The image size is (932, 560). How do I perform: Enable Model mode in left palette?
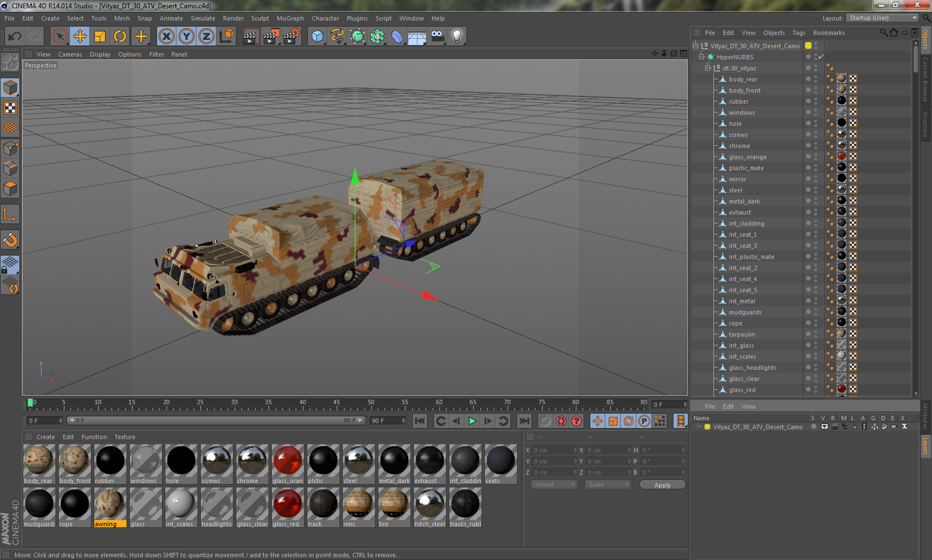pyautogui.click(x=11, y=88)
